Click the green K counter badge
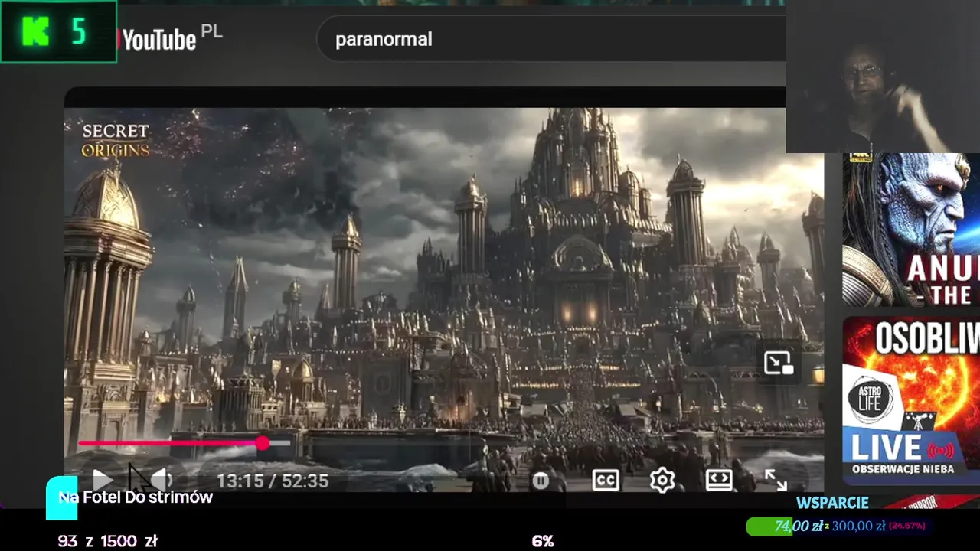980x551 pixels. 58,31
